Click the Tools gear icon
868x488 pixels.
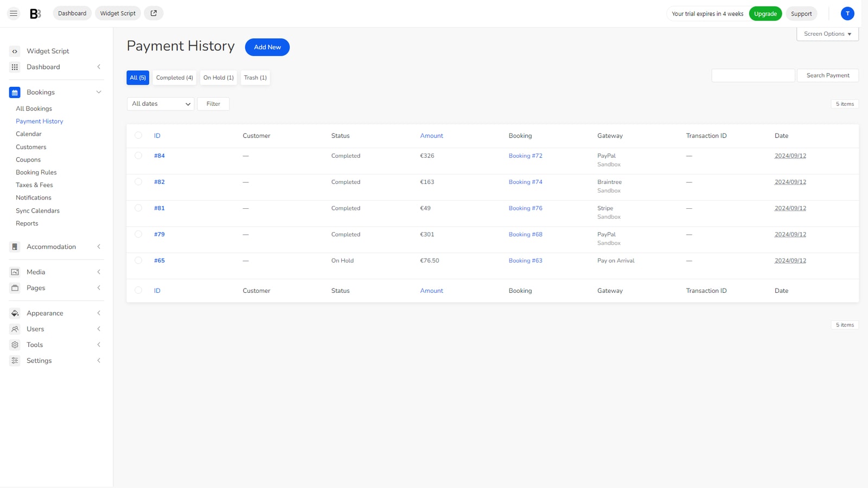(14, 344)
